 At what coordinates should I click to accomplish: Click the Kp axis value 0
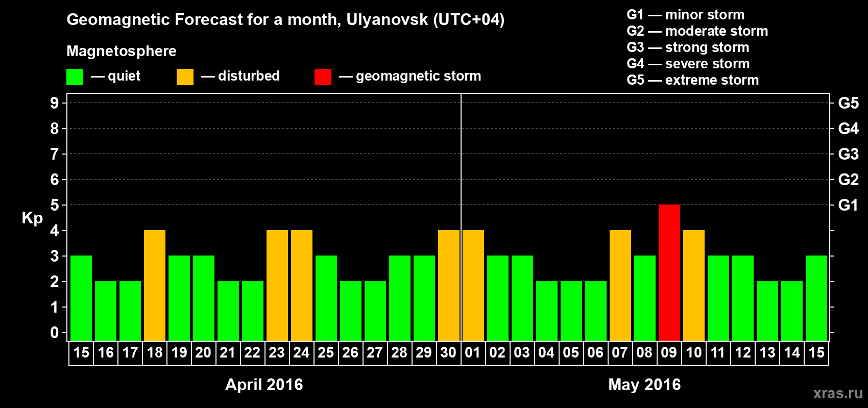55,333
